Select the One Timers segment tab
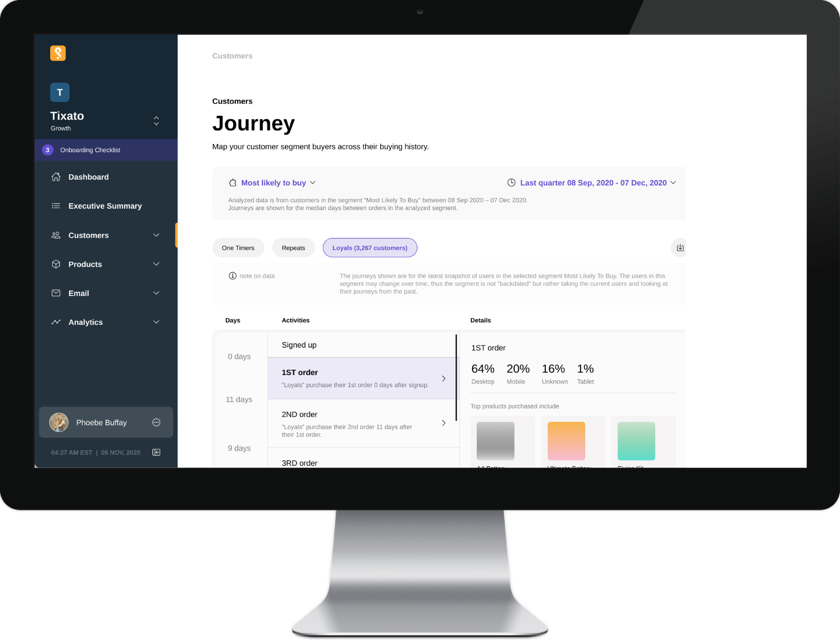The width and height of the screenshot is (840, 640). (238, 247)
